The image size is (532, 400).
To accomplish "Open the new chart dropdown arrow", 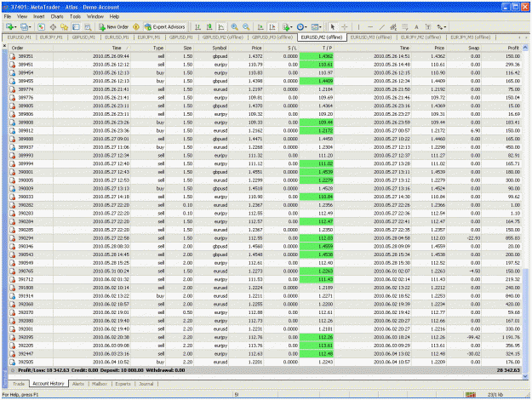I will 16,26.
